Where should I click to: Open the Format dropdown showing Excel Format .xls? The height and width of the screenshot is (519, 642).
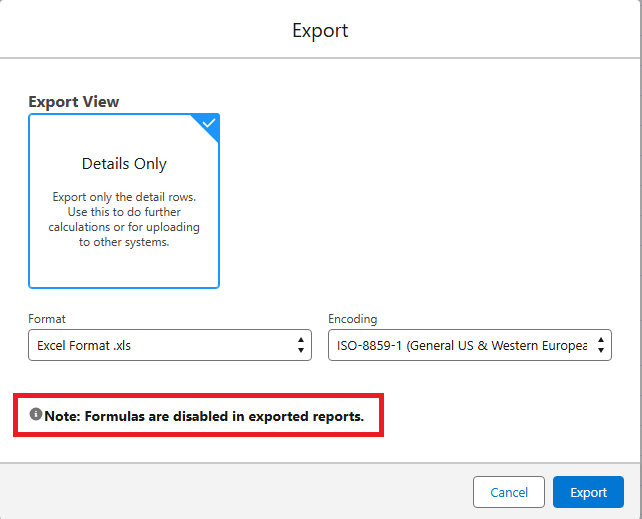pos(170,345)
